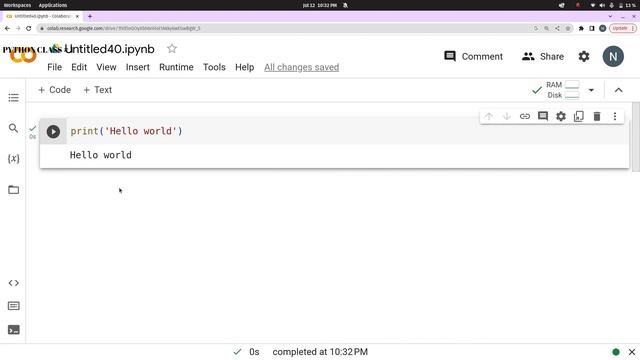The height and width of the screenshot is (360, 640).
Task: Star the Untitled40.ipynb notebook
Action: [x=172, y=49]
